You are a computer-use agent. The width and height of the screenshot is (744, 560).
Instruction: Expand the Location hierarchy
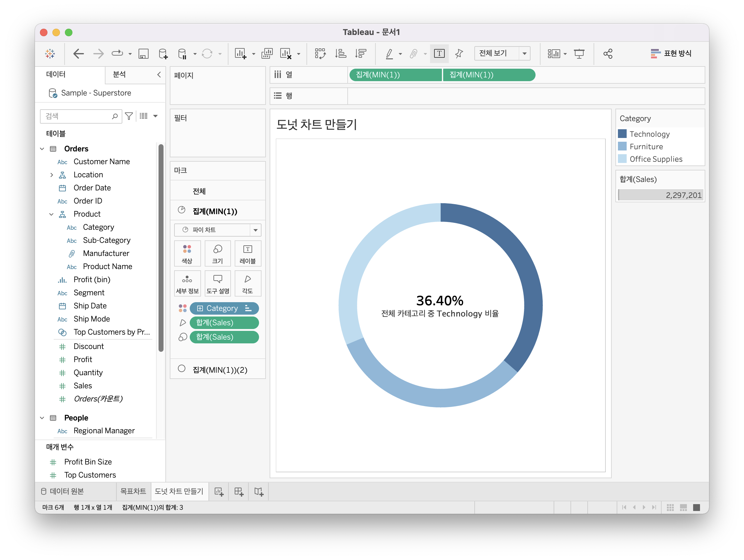tap(51, 175)
